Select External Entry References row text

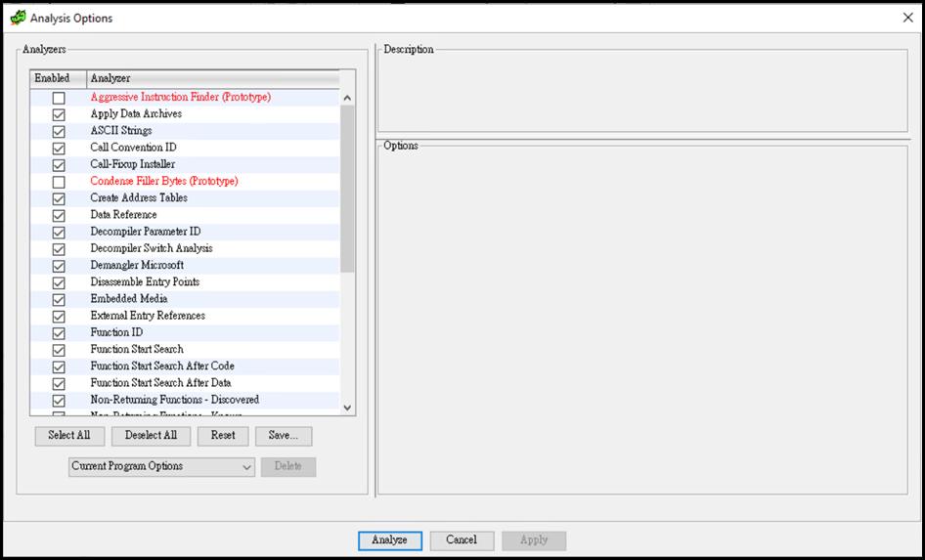click(x=148, y=316)
